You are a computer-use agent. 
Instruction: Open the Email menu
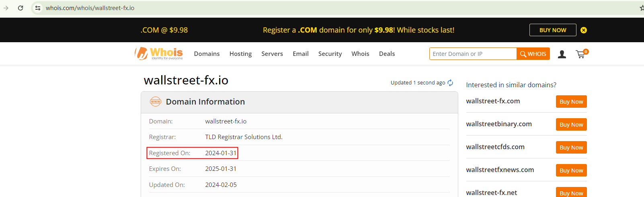[x=301, y=54]
